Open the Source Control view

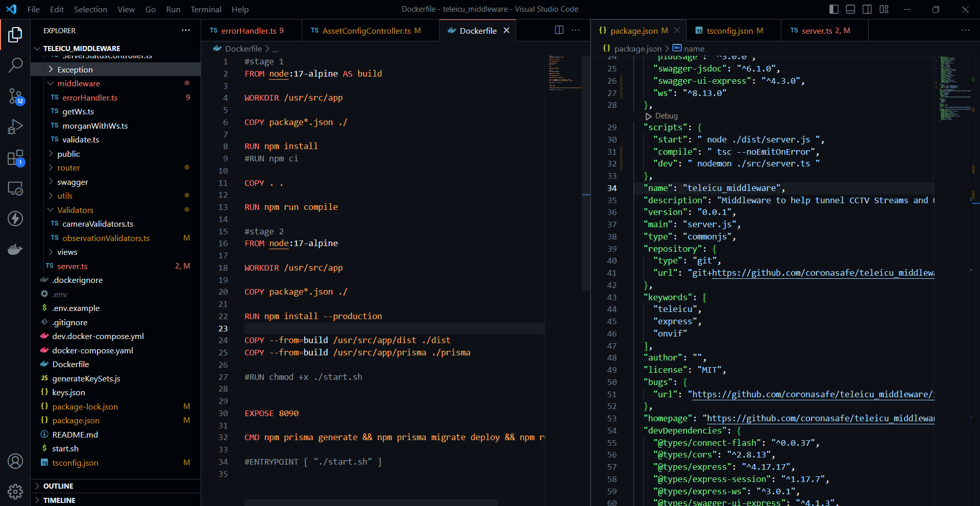tap(15, 96)
